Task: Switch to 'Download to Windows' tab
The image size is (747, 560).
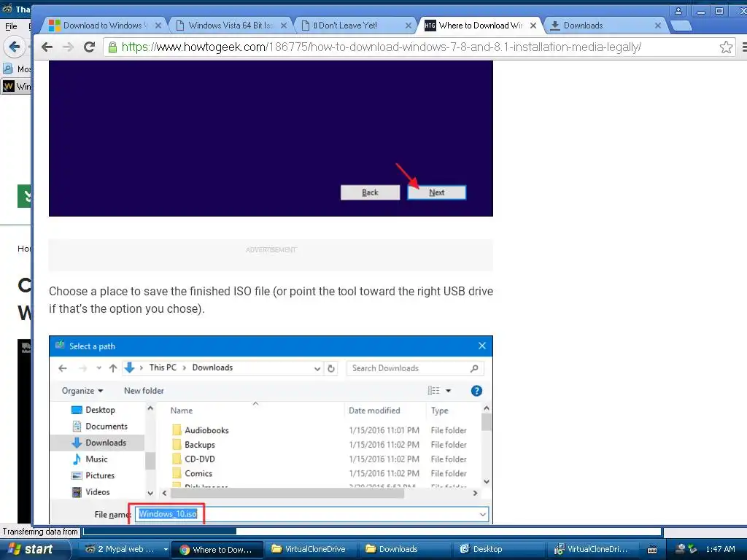Action: (x=102, y=26)
